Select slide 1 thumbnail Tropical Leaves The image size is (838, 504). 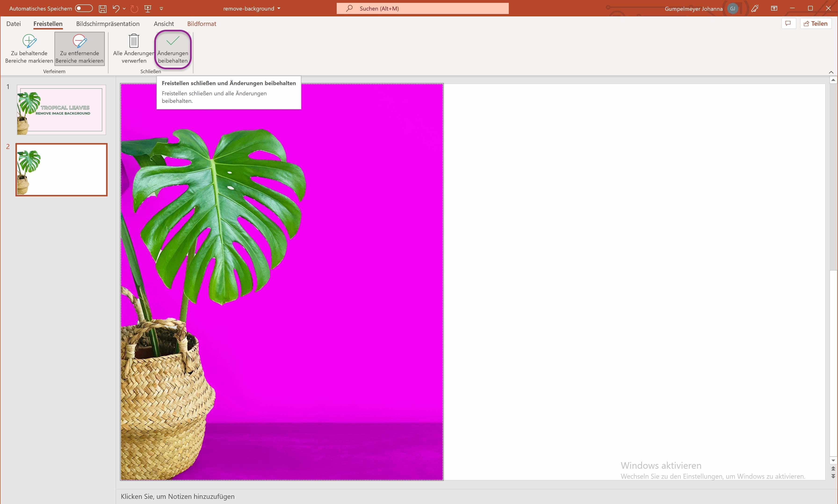pyautogui.click(x=61, y=110)
